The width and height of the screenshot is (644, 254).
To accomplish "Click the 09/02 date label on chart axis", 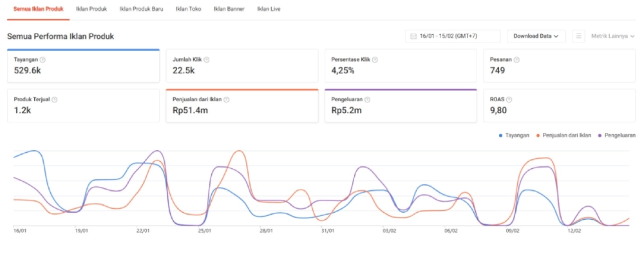I will (x=513, y=231).
